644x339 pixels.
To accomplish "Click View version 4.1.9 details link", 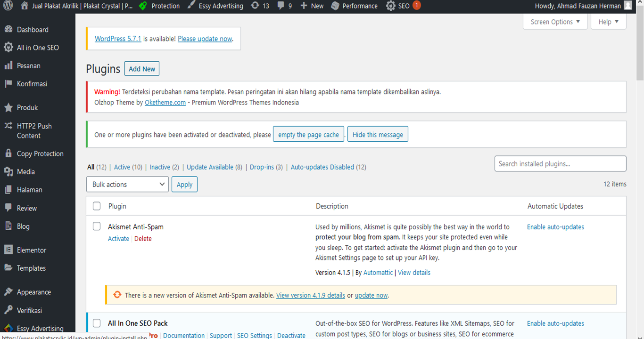I will [311, 295].
